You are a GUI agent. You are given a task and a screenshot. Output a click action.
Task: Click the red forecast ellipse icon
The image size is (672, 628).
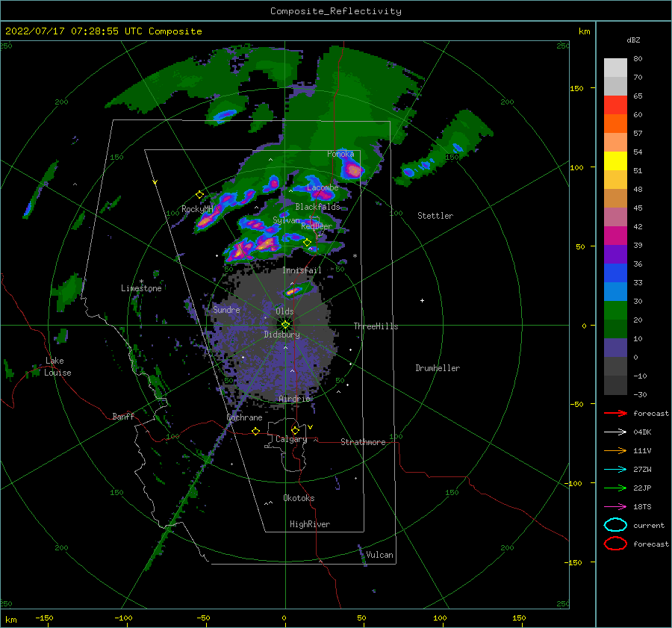point(615,544)
